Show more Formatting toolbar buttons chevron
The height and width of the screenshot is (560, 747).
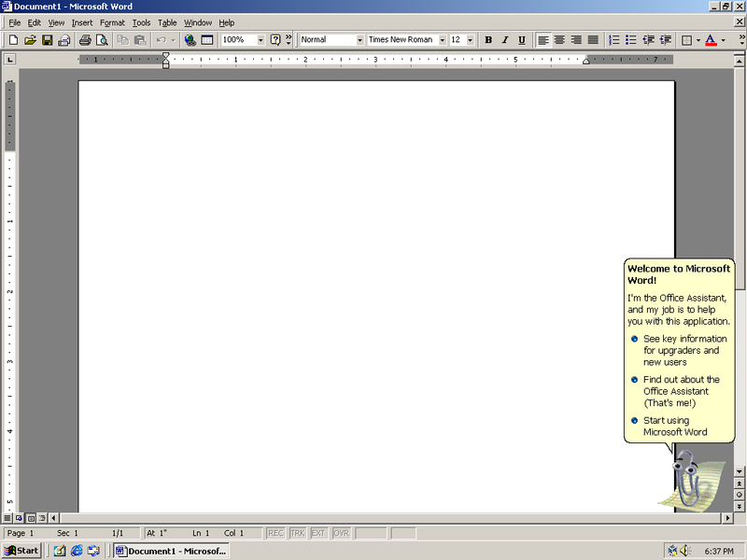click(x=741, y=40)
